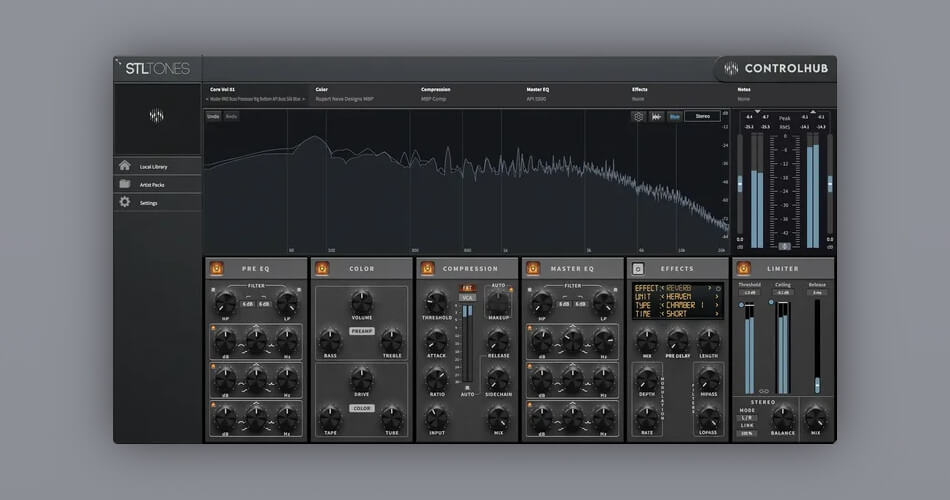This screenshot has height=500, width=950.
Task: Click the compressor THRESHOLD knob
Action: [436, 302]
